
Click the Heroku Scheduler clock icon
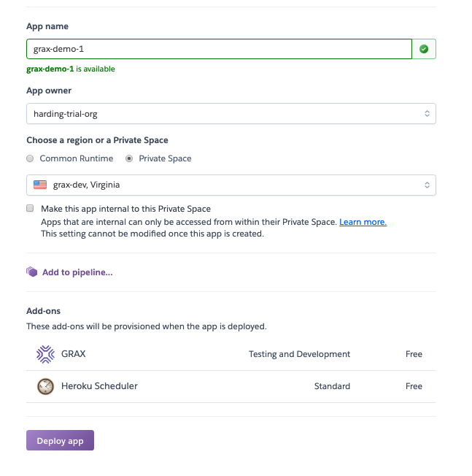click(45, 386)
